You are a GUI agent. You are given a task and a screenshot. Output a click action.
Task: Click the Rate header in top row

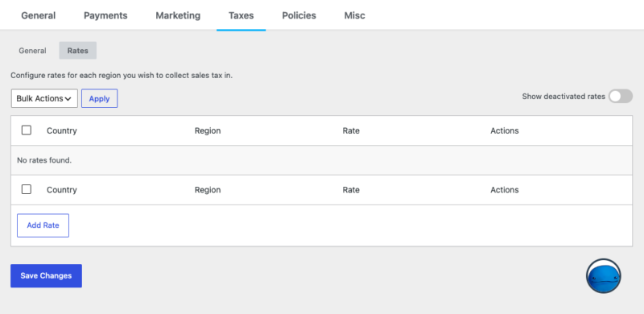pyautogui.click(x=351, y=130)
